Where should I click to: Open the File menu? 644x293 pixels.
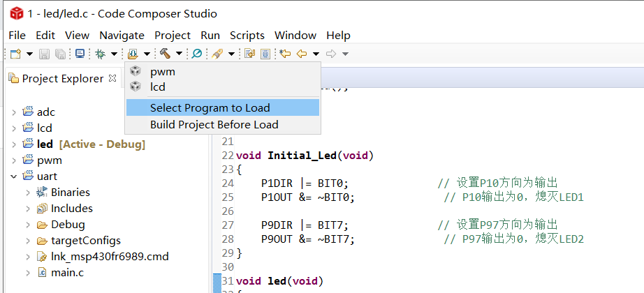17,36
